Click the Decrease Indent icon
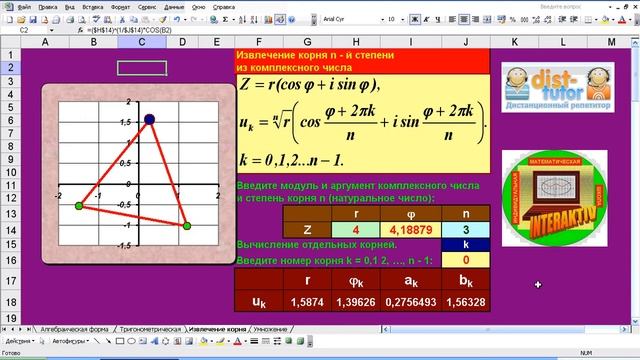The image size is (640, 360). [562, 19]
